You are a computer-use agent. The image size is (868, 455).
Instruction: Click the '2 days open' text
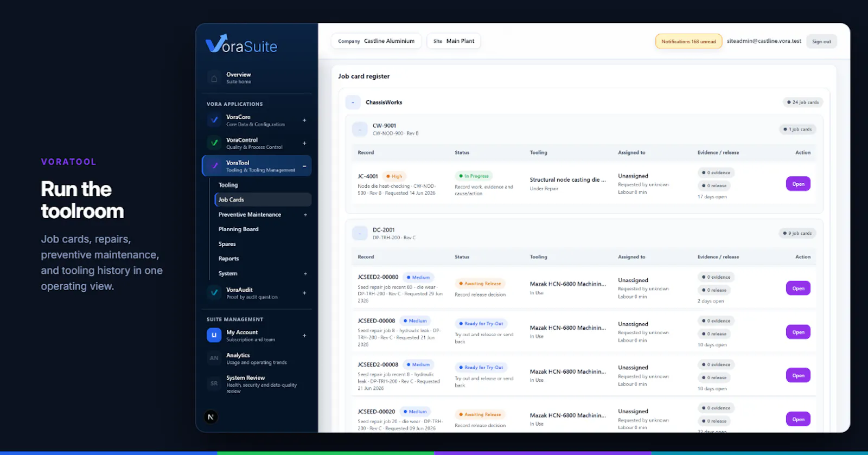pyautogui.click(x=711, y=301)
